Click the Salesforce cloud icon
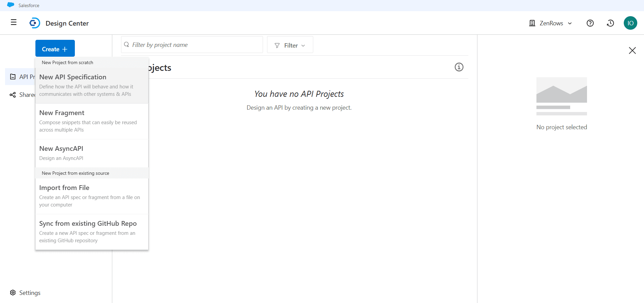The image size is (644, 303). point(11,5)
